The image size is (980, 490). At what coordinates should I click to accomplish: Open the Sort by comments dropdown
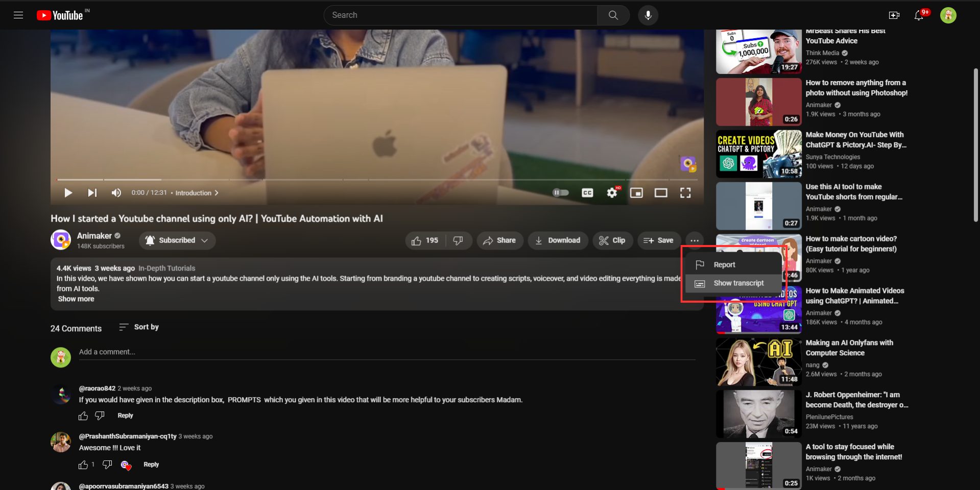(x=138, y=327)
